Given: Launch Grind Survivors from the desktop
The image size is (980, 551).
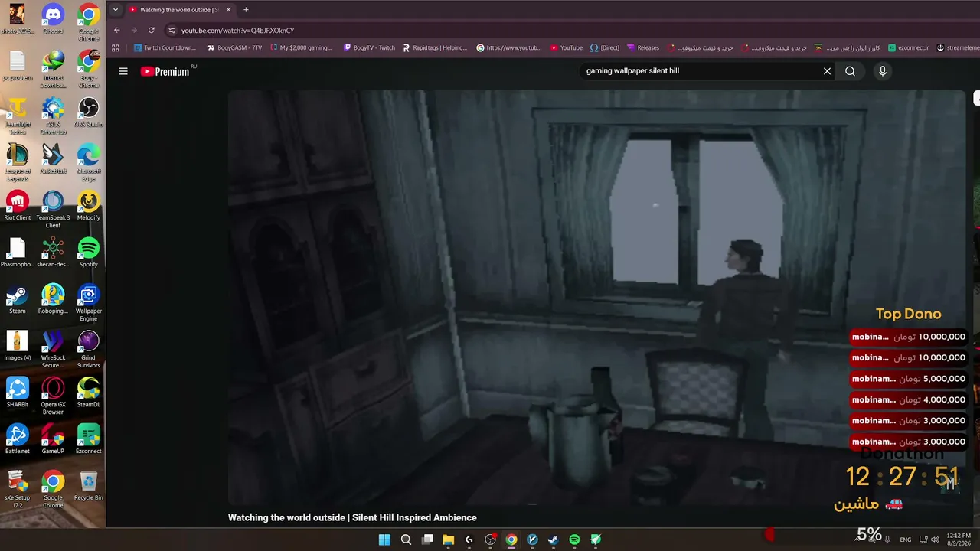Looking at the screenshot, I should tap(89, 350).
